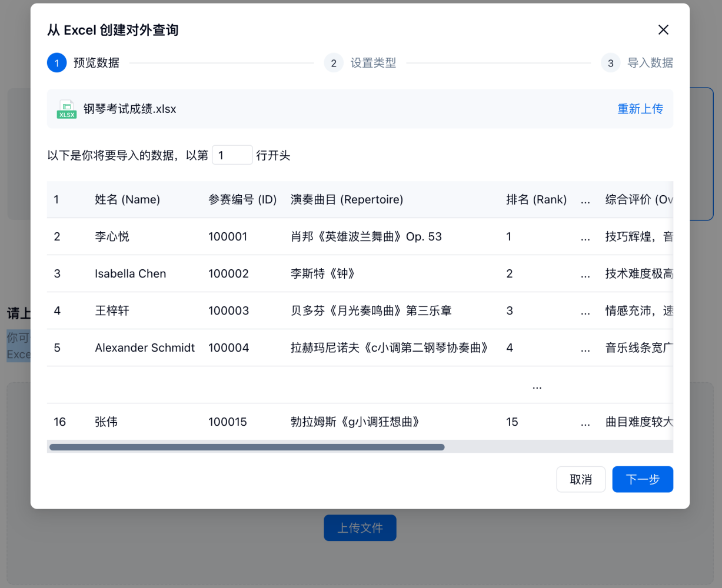This screenshot has height=588, width=722.
Task: Click 肖邦《英雄波兰舞曲》Op. 53 cell
Action: pos(366,236)
